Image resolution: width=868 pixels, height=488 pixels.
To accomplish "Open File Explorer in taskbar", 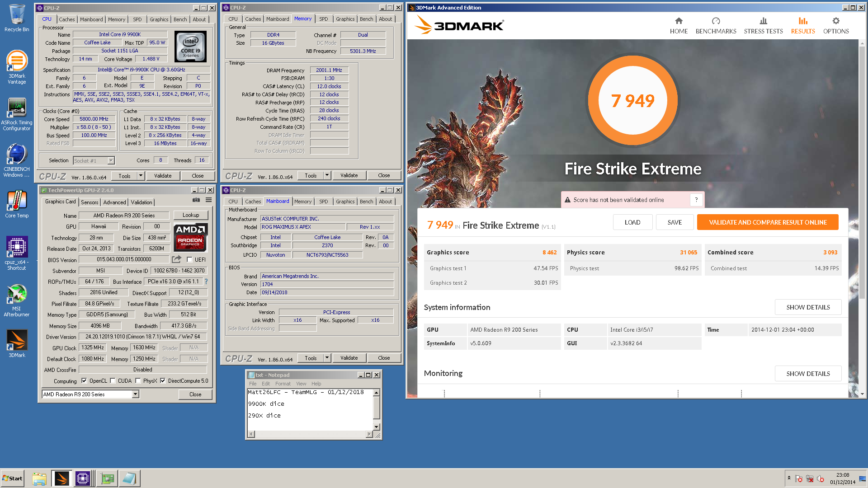I will [39, 479].
